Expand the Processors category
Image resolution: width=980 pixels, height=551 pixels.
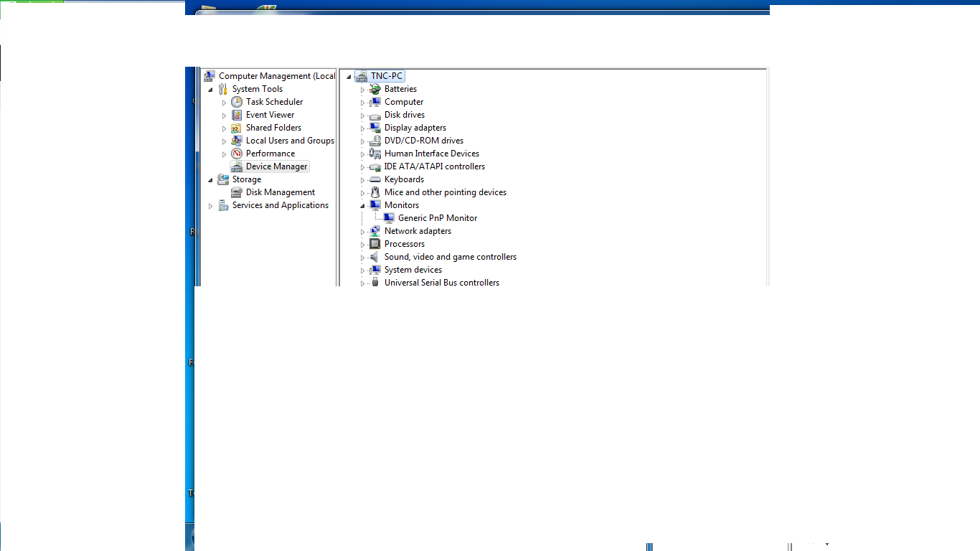pos(362,245)
